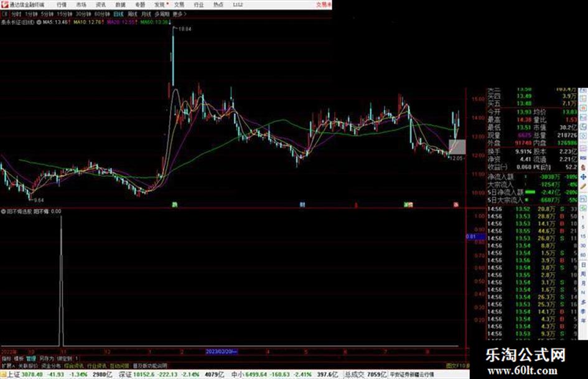
Task: Select the 多周期 multi-period tab
Action: point(162,14)
